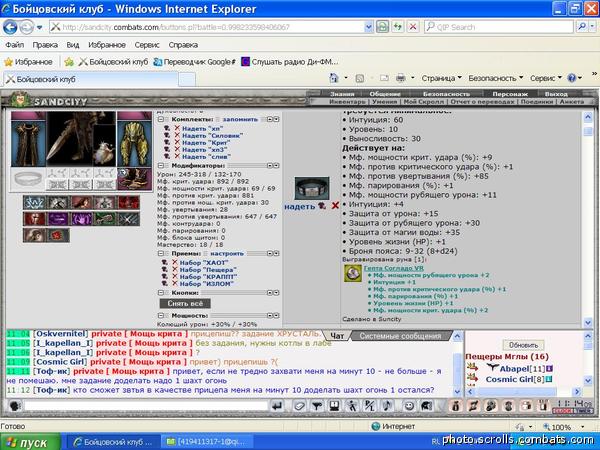Click the chat filter funnel icon
This screenshot has height=450, width=600.
(x=316, y=406)
